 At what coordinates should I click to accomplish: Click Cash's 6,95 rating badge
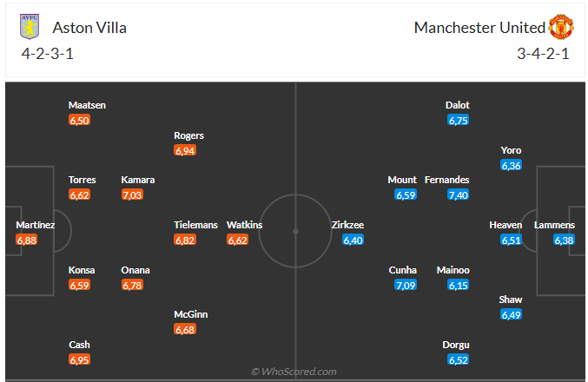tap(80, 359)
